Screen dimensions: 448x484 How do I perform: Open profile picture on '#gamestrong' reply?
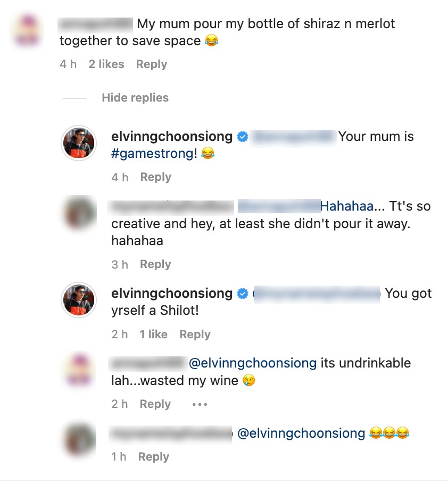(79, 144)
